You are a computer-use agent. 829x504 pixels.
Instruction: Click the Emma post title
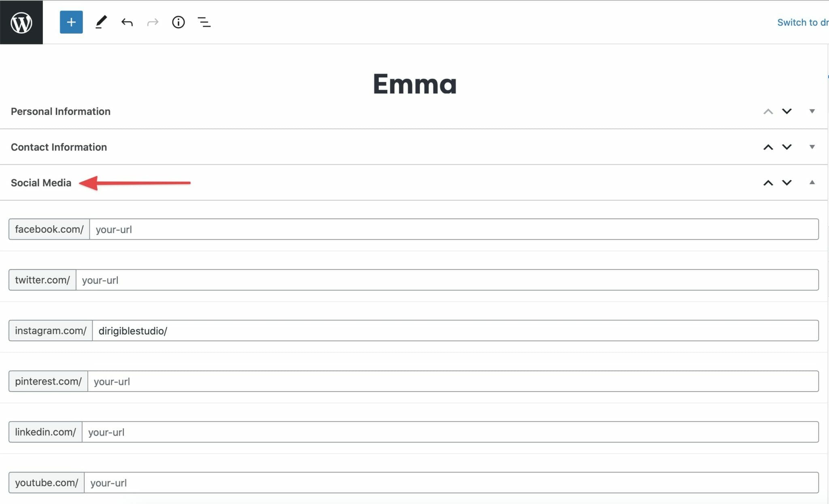[x=414, y=84]
